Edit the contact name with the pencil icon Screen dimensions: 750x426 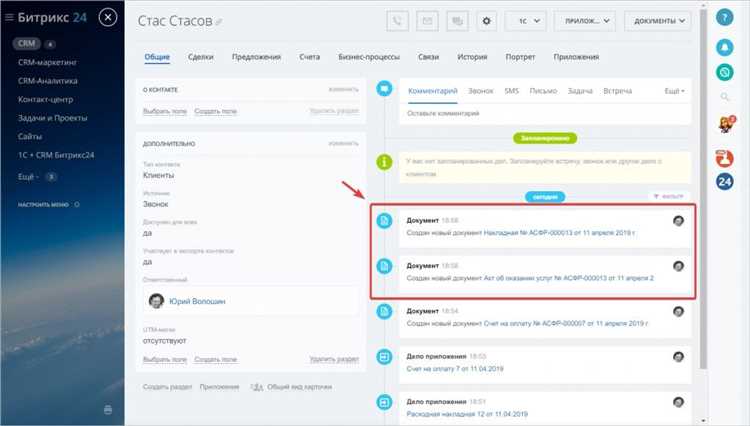(219, 22)
